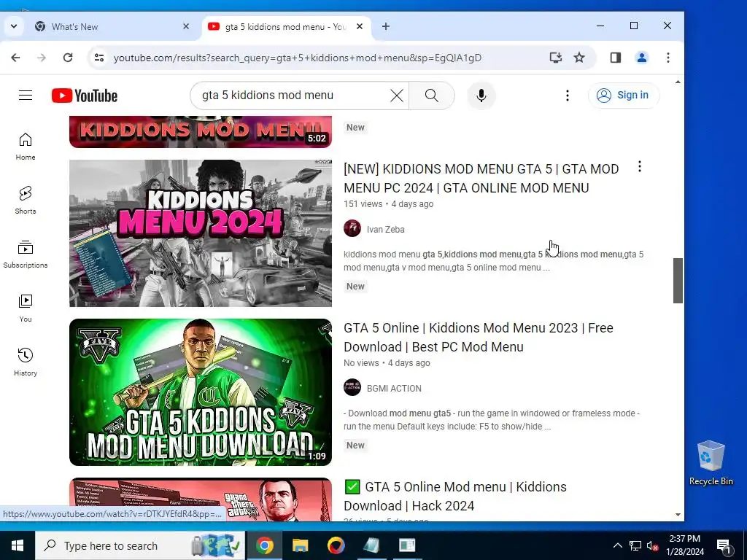
Task: Start voice search with microphone icon
Action: (481, 96)
